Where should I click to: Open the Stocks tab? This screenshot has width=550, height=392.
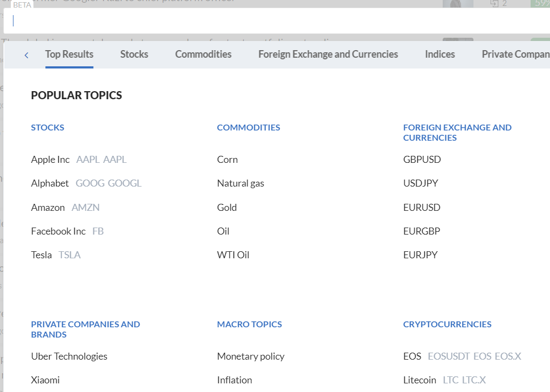tap(134, 54)
